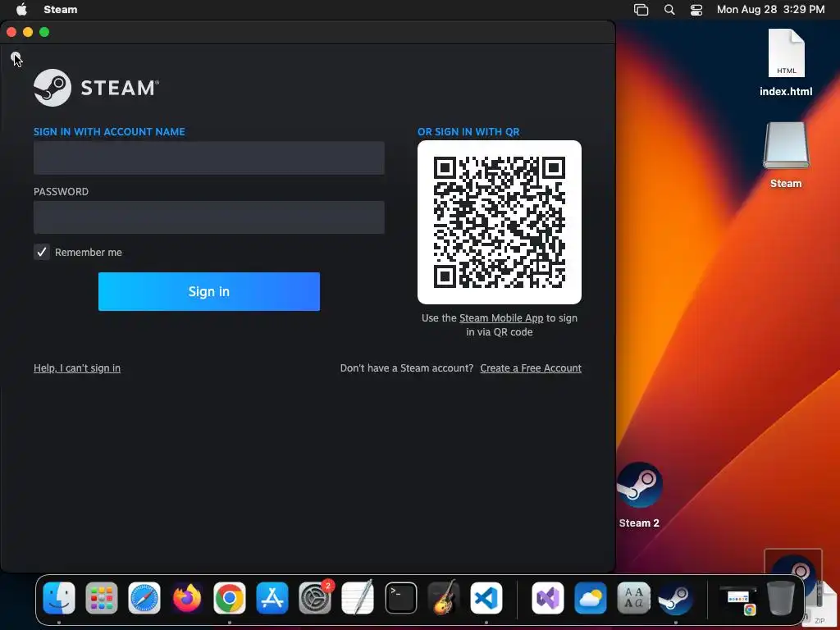Open Visual Studio Code from the dock
The width and height of the screenshot is (840, 630).
click(486, 597)
